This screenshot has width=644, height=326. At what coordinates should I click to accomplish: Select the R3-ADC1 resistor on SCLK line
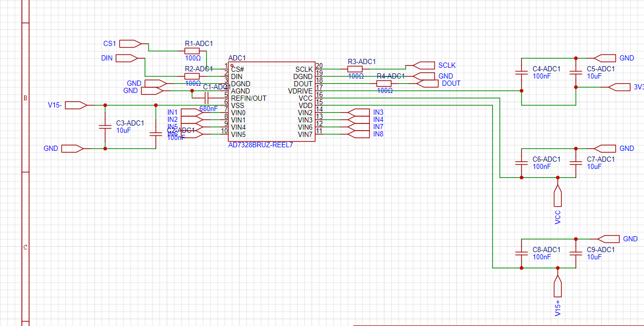[355, 69]
